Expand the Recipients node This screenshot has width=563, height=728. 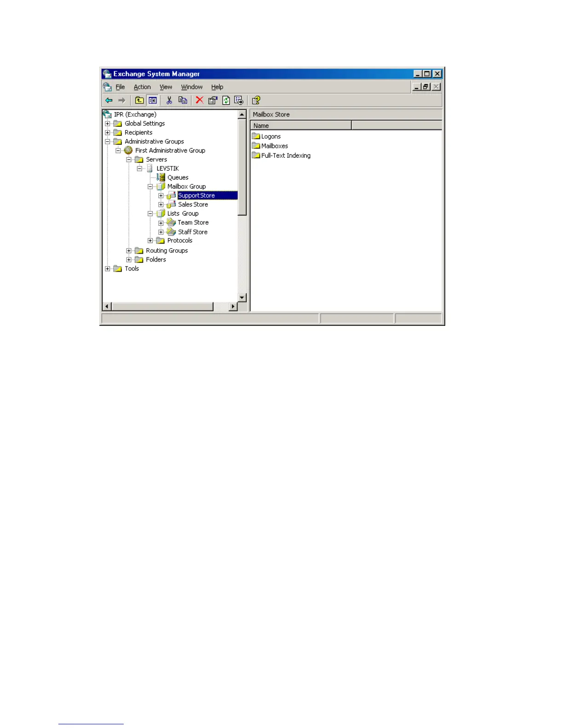click(x=108, y=133)
